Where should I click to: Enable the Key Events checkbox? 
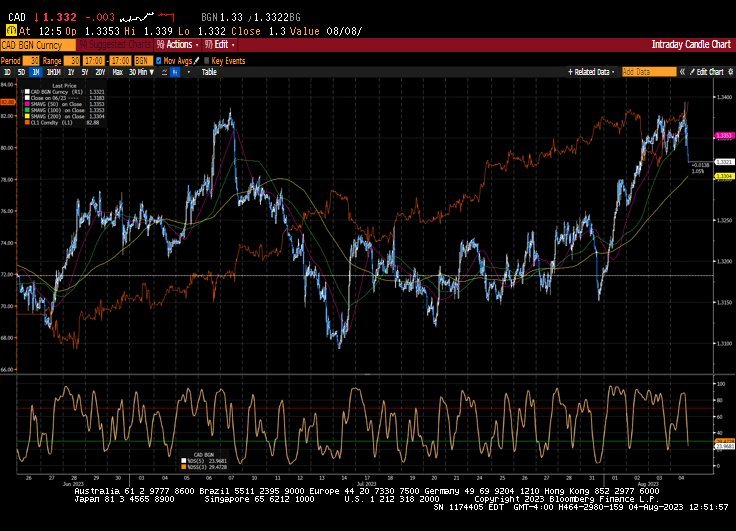pyautogui.click(x=207, y=60)
